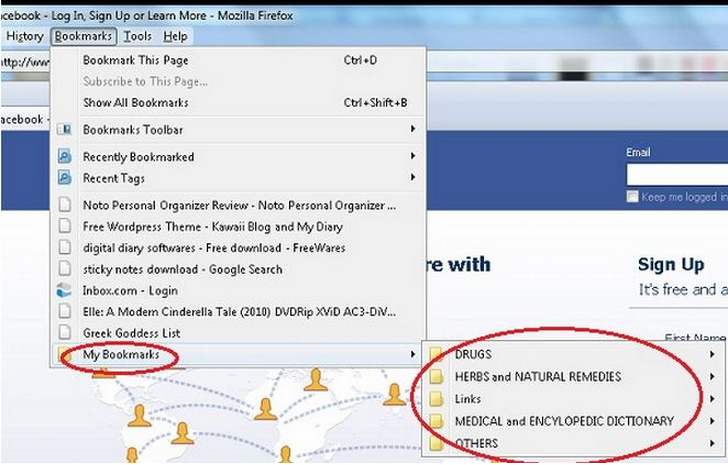728x465 pixels.
Task: Choose Bookmark This Page
Action: point(238,60)
